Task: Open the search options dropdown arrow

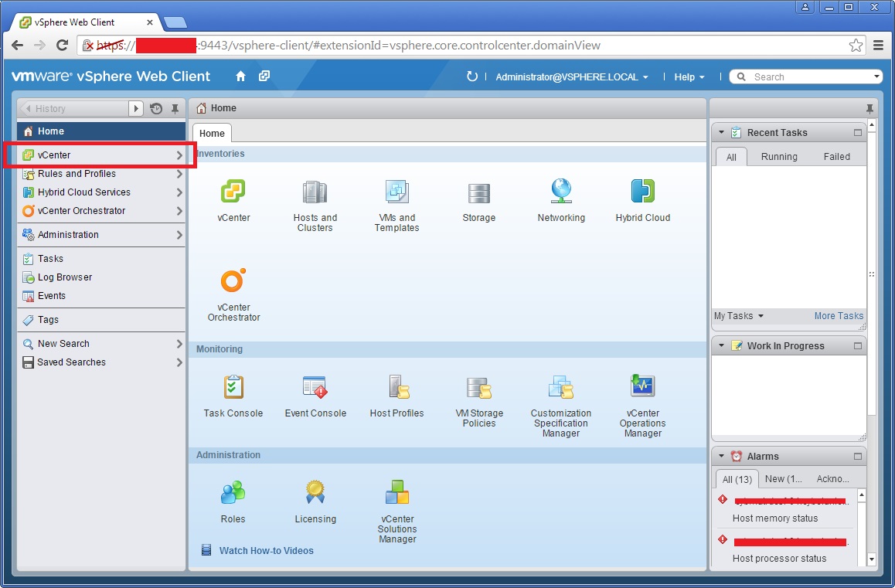Action: [x=876, y=76]
